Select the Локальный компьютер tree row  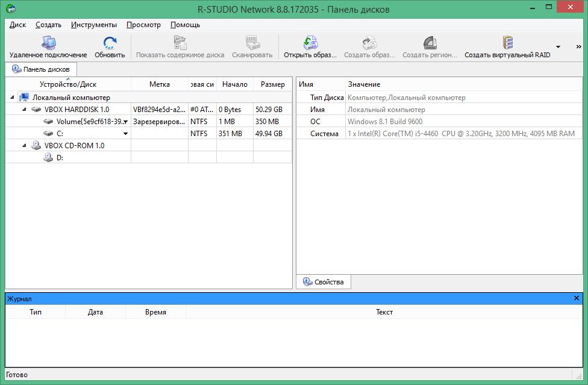click(x=149, y=98)
